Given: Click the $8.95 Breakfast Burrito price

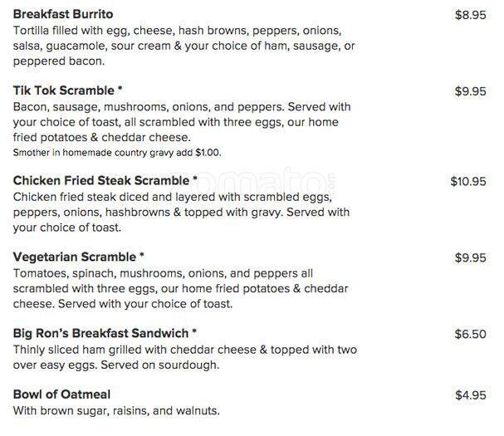Looking at the screenshot, I should click(470, 15).
